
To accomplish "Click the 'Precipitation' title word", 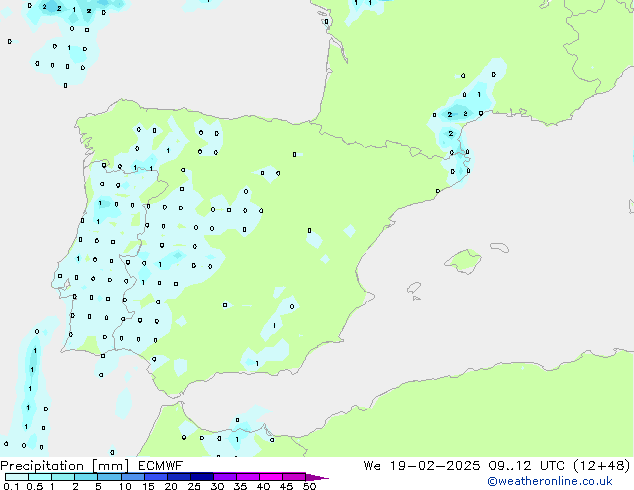I will (42, 466).
